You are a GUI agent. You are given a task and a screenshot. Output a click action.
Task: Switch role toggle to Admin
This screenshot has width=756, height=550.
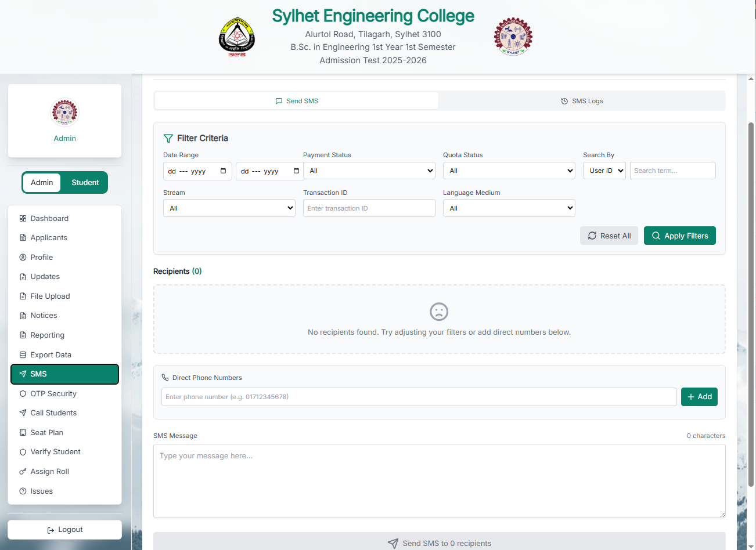[42, 182]
